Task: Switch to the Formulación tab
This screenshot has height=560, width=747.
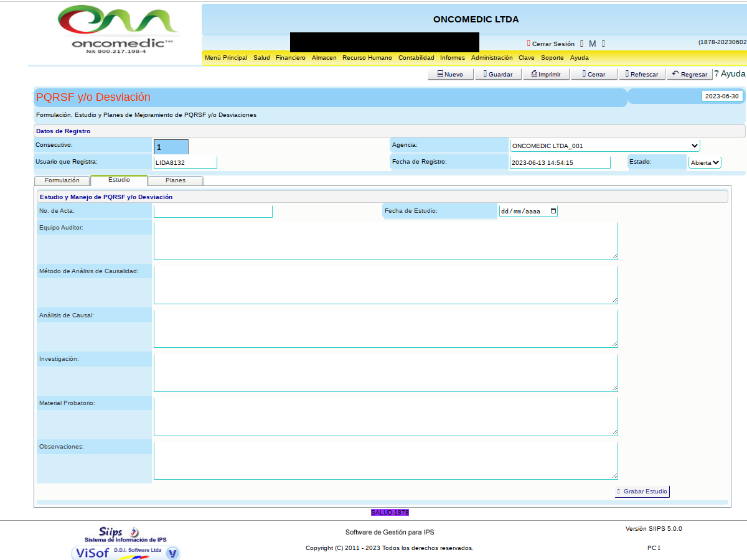Action: click(62, 180)
